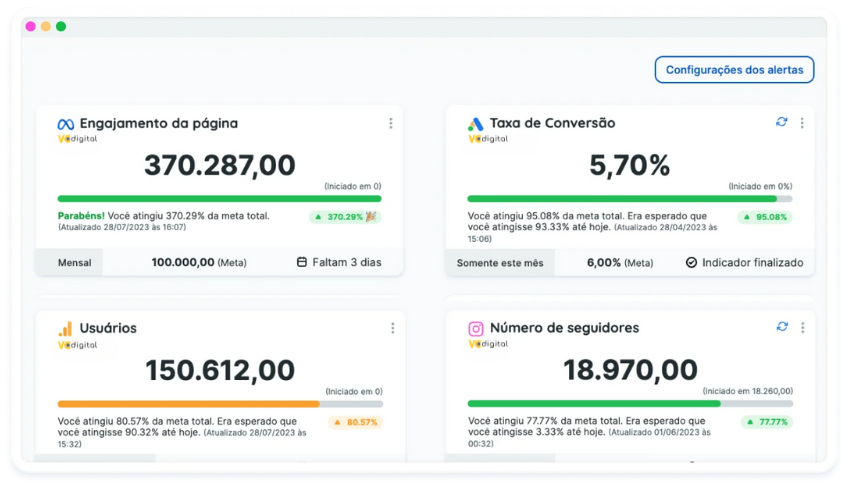Screen dimensions: 848x487
Task: Select the Mensal period label
Action: coord(75,262)
